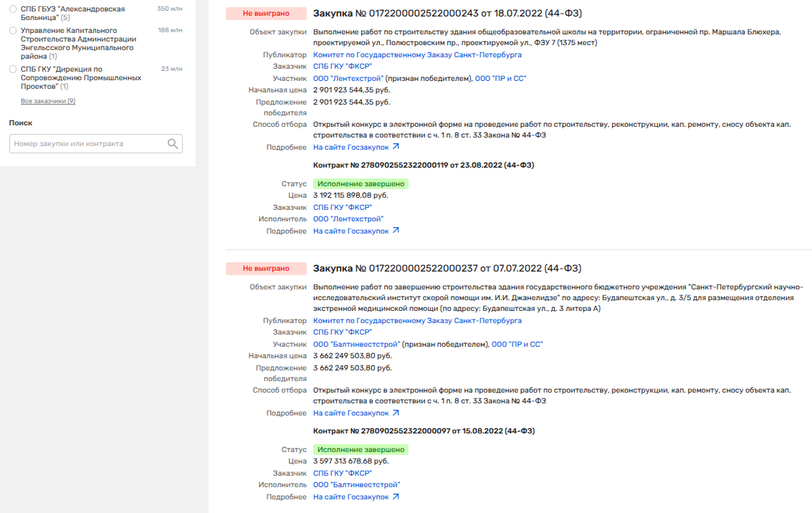
Task: Type in "Номер закупки или контракта" search field
Action: (x=87, y=144)
